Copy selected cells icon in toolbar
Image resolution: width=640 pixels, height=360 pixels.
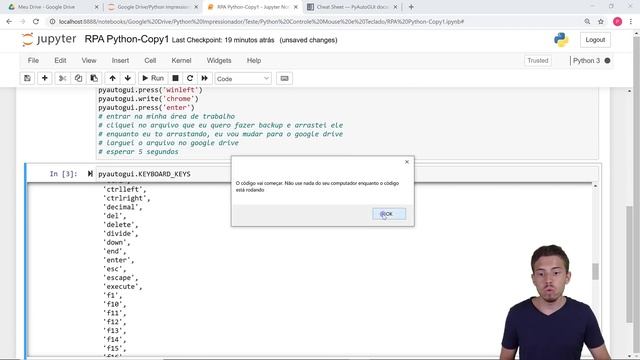pyautogui.click(x=78, y=78)
